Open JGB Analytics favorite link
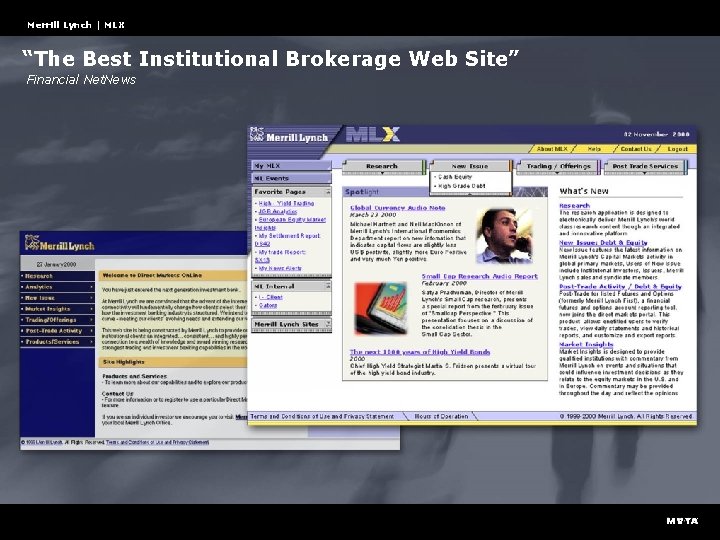Viewport: 720px width, 540px height. pyautogui.click(x=278, y=212)
